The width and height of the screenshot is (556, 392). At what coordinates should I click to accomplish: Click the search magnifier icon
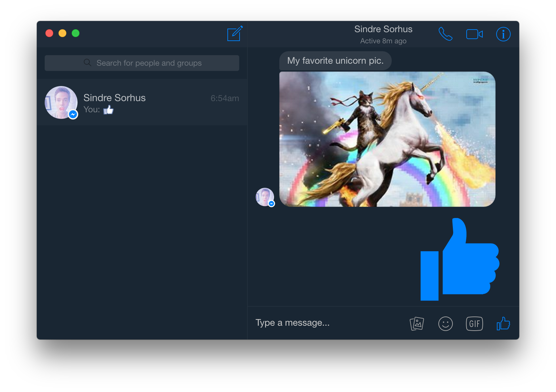click(87, 63)
